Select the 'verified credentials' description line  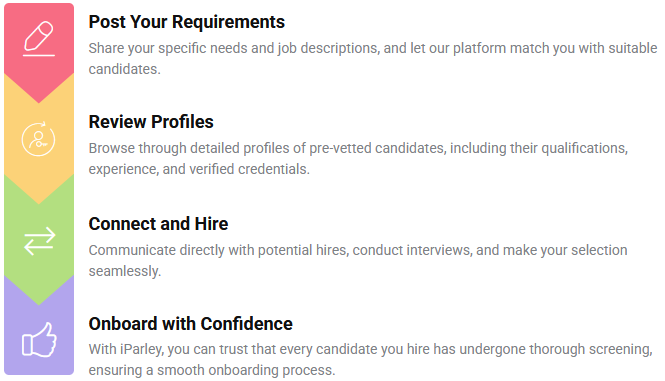click(199, 169)
